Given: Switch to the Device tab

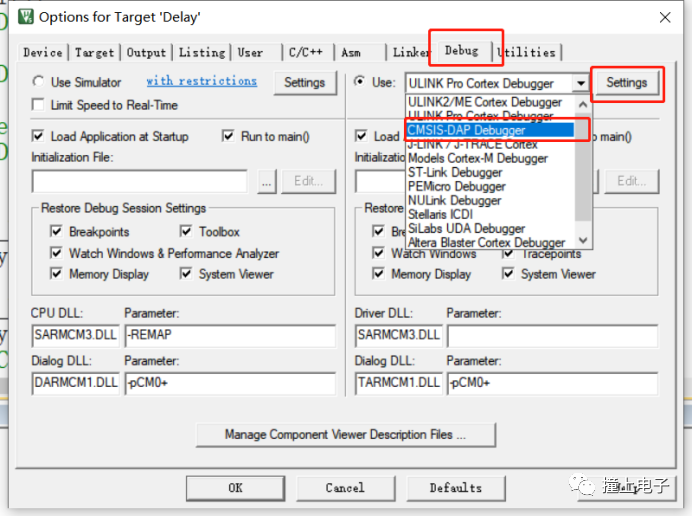Looking at the screenshot, I should (43, 53).
